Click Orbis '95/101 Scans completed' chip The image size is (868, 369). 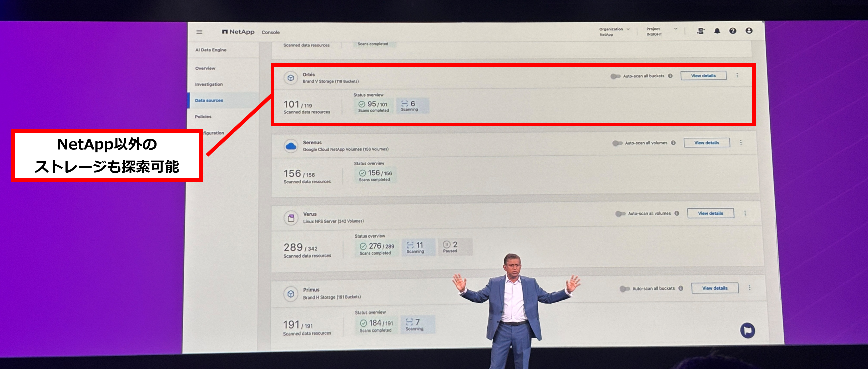click(x=374, y=106)
